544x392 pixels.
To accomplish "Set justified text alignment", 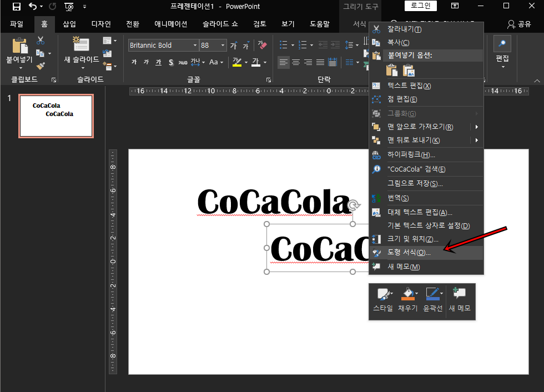I will point(320,62).
